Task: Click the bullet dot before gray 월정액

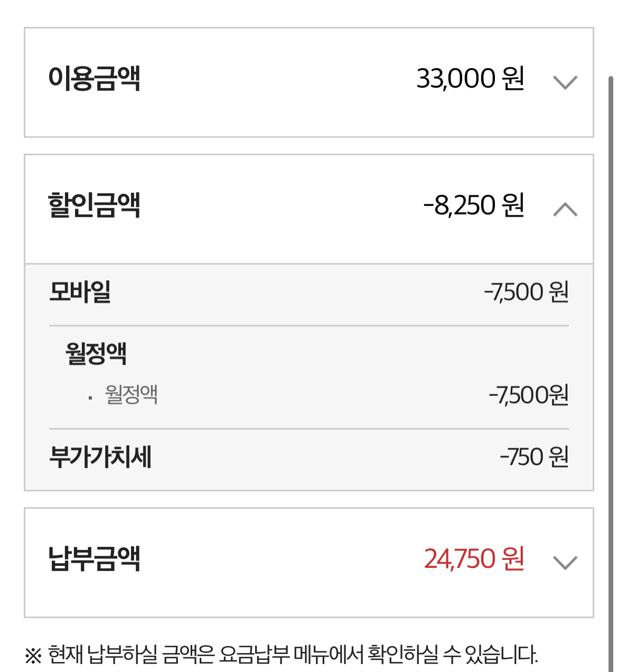Action: 90,397
